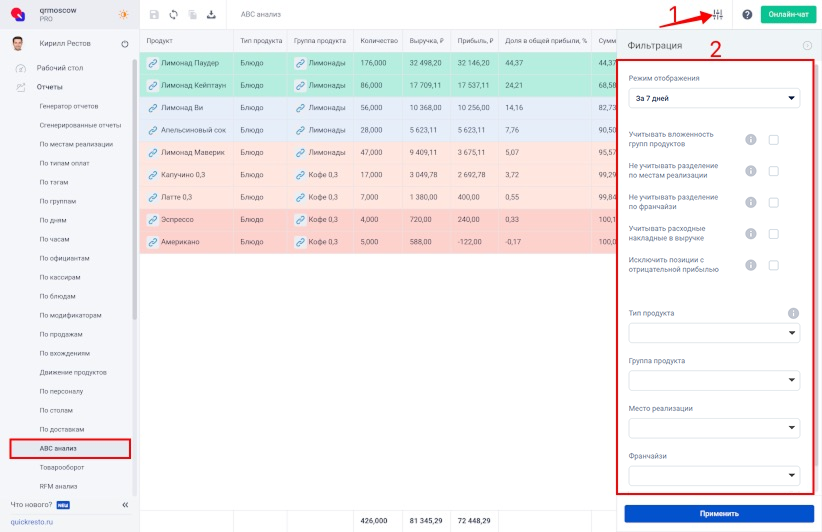Collapse sidebar with double chevron icon
Screen dimensions: 822x532
pyautogui.click(x=125, y=505)
